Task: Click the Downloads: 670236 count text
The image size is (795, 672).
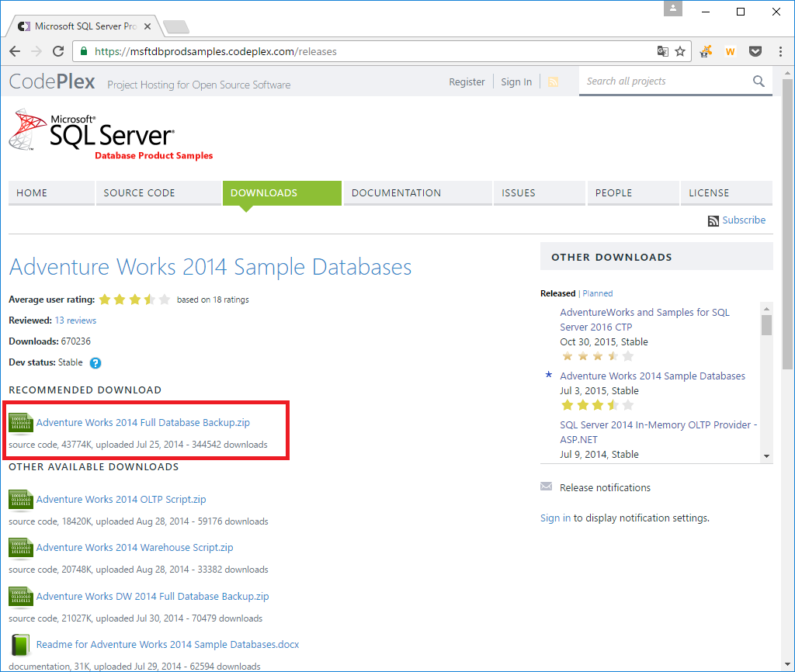Action: click(50, 341)
